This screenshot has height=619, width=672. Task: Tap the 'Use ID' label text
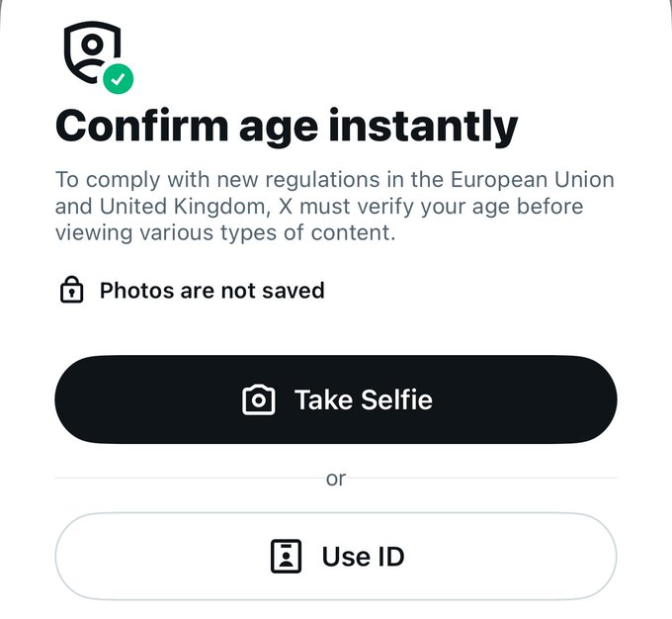pyautogui.click(x=363, y=556)
